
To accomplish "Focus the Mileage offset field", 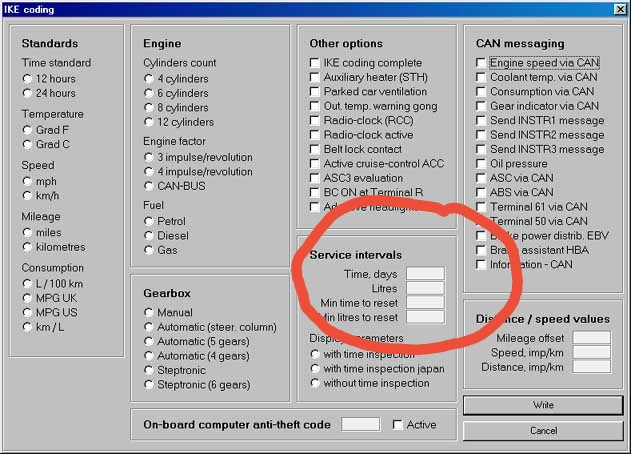I will (591, 338).
